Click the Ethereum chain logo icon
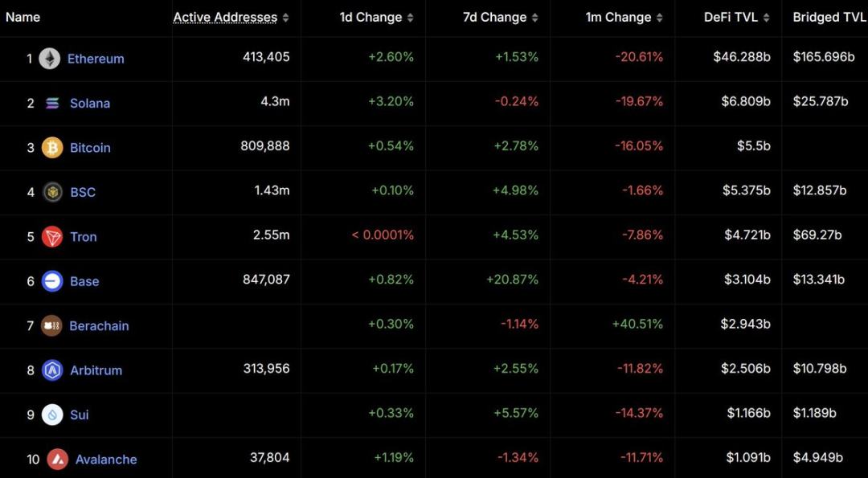Screen dimensions: 868x478 click(x=50, y=59)
